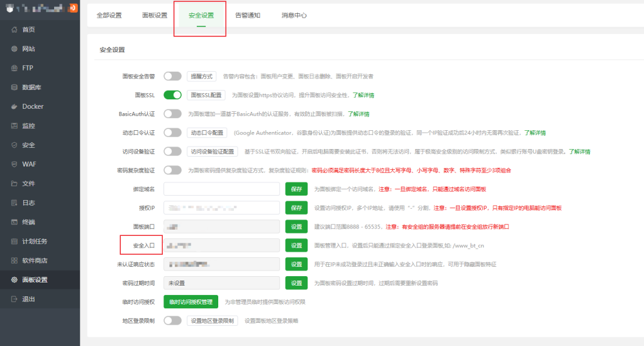Switch to the 面板设置 tab

pos(155,16)
